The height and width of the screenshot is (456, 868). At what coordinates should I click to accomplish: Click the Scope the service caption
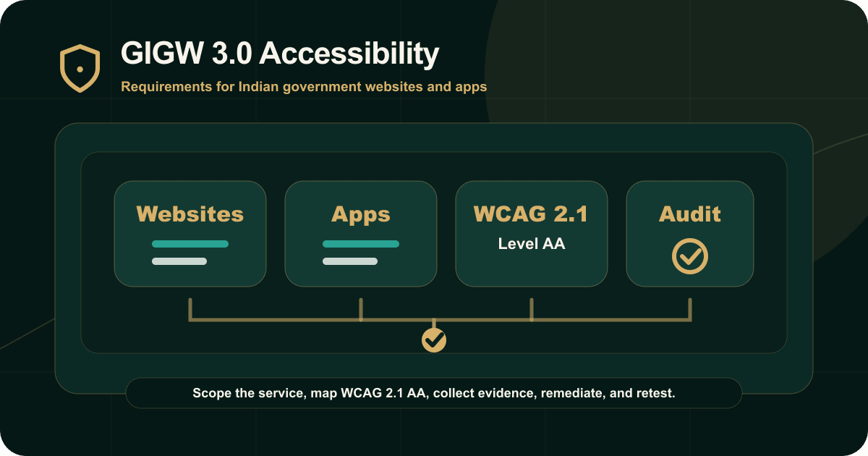click(x=434, y=394)
